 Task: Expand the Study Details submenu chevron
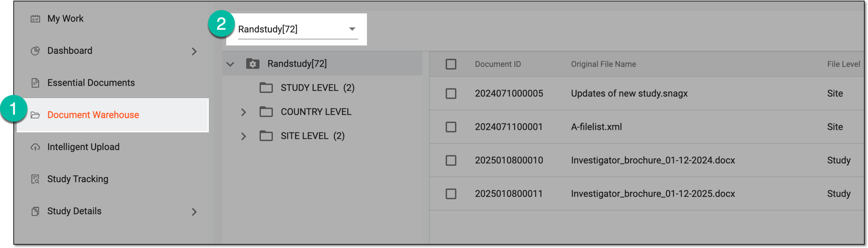[194, 212]
